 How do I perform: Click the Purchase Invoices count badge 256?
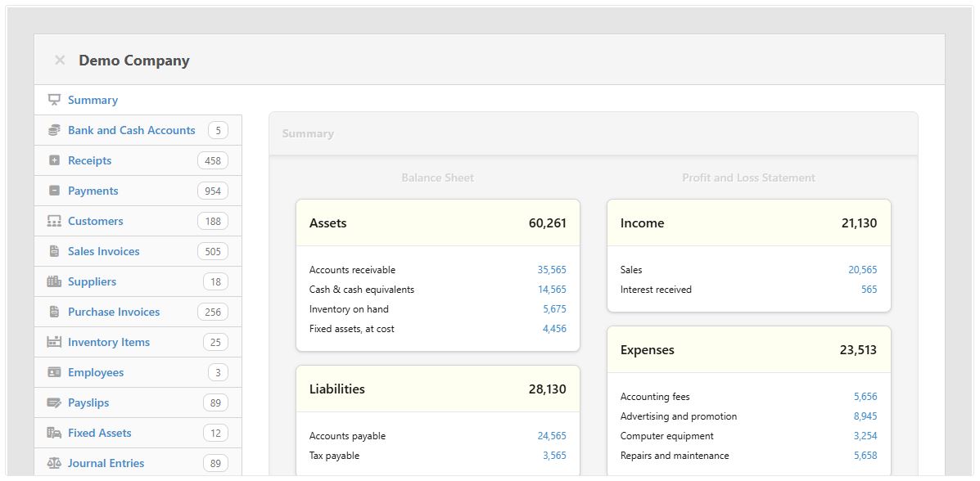[213, 312]
